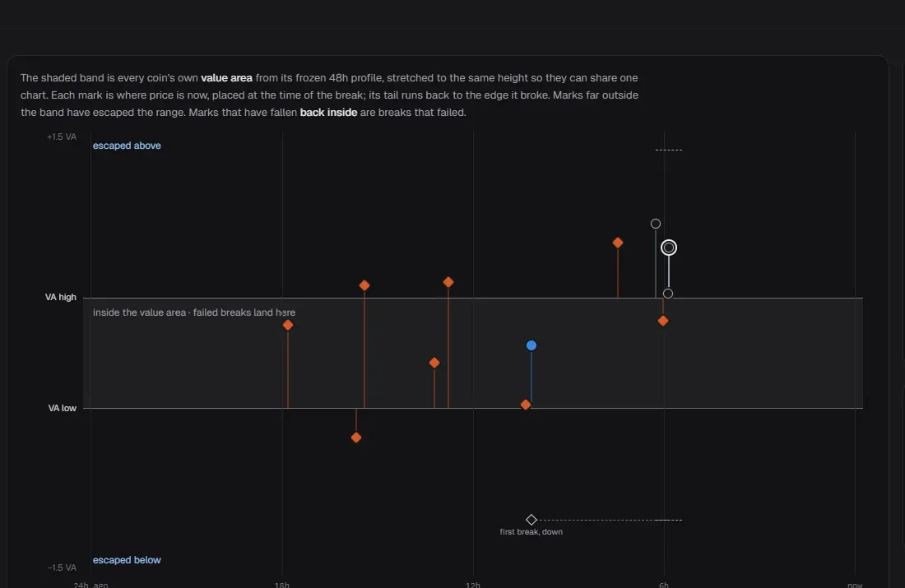The width and height of the screenshot is (905, 588).
Task: Select the white hollow diamond labeled first break, down
Action: point(531,520)
